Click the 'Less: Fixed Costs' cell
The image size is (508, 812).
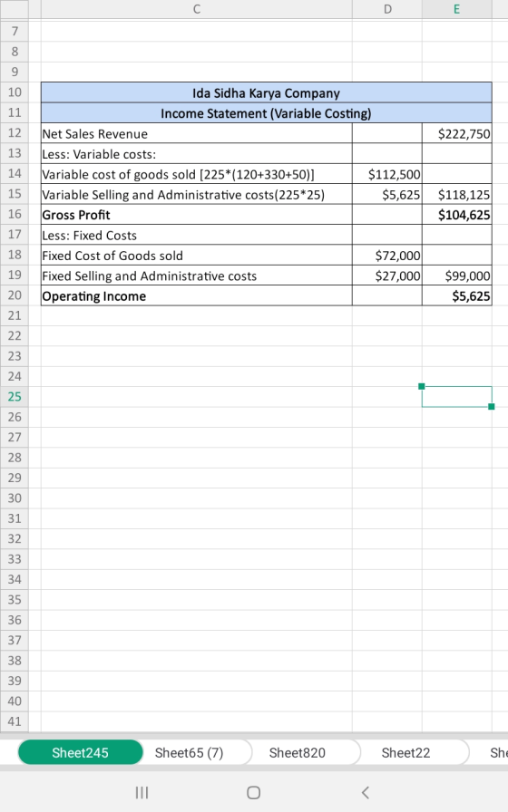(x=197, y=235)
